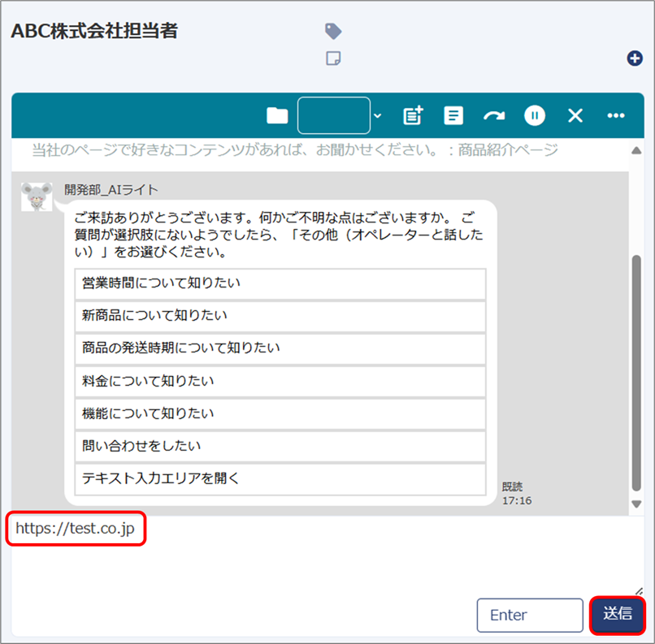Open the folder icon in chat toolbar

[x=277, y=115]
